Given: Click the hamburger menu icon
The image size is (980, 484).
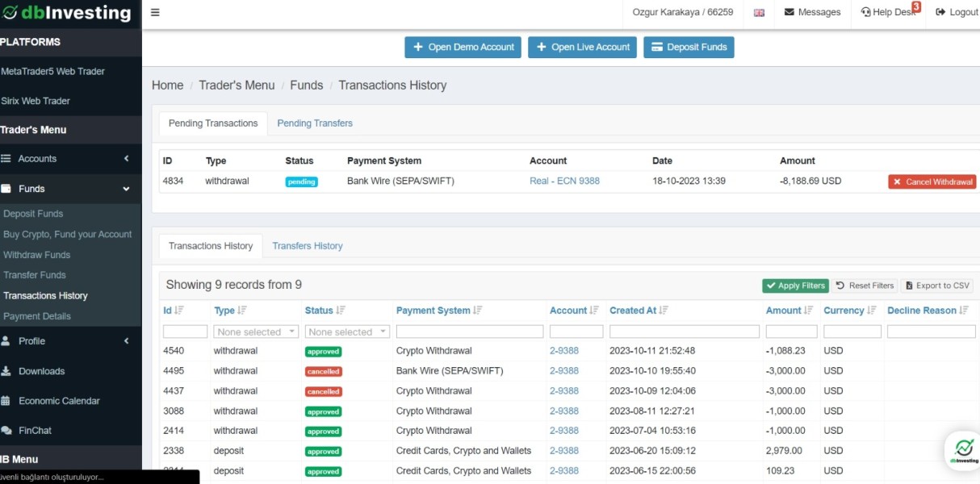Looking at the screenshot, I should pos(155,12).
